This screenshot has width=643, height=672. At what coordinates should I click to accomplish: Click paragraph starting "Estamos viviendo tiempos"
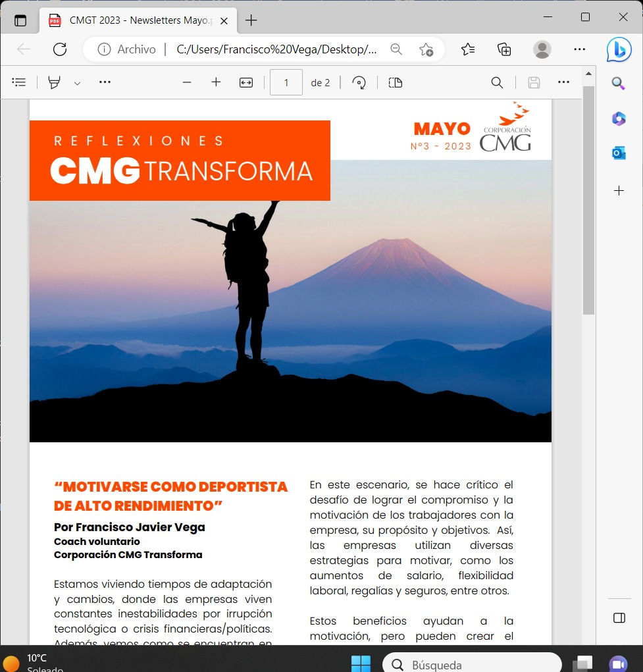coord(163,613)
